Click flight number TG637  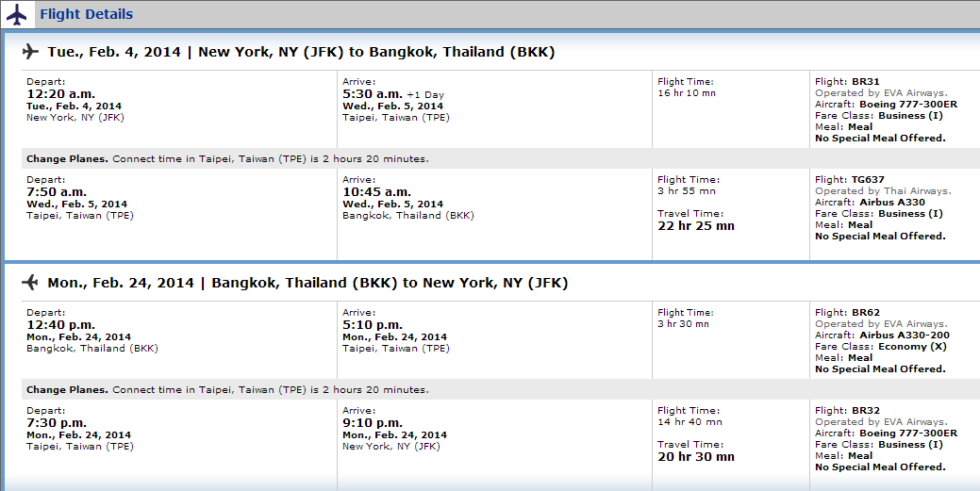[x=868, y=179]
